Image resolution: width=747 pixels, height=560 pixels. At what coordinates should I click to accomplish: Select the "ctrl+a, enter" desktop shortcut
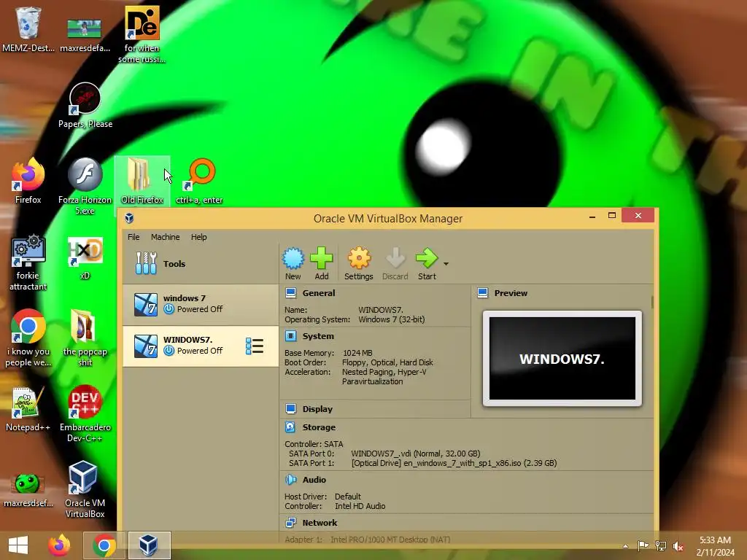(x=199, y=181)
